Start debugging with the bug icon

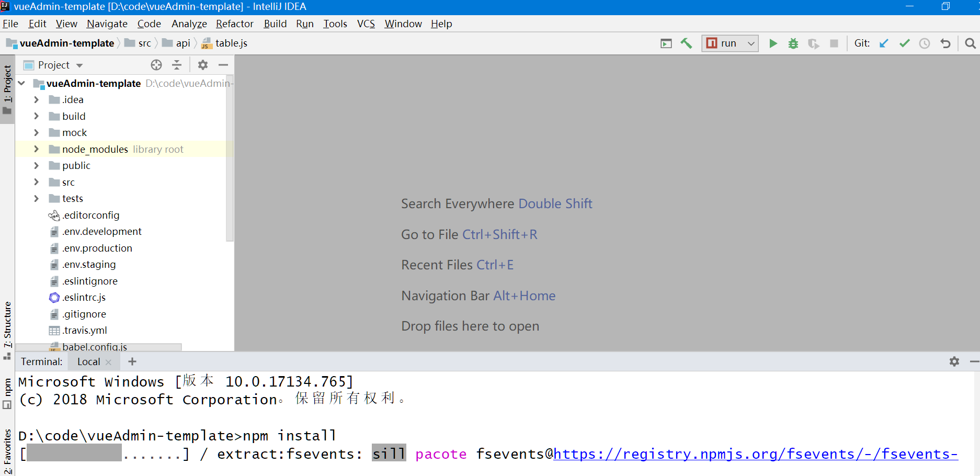point(793,43)
